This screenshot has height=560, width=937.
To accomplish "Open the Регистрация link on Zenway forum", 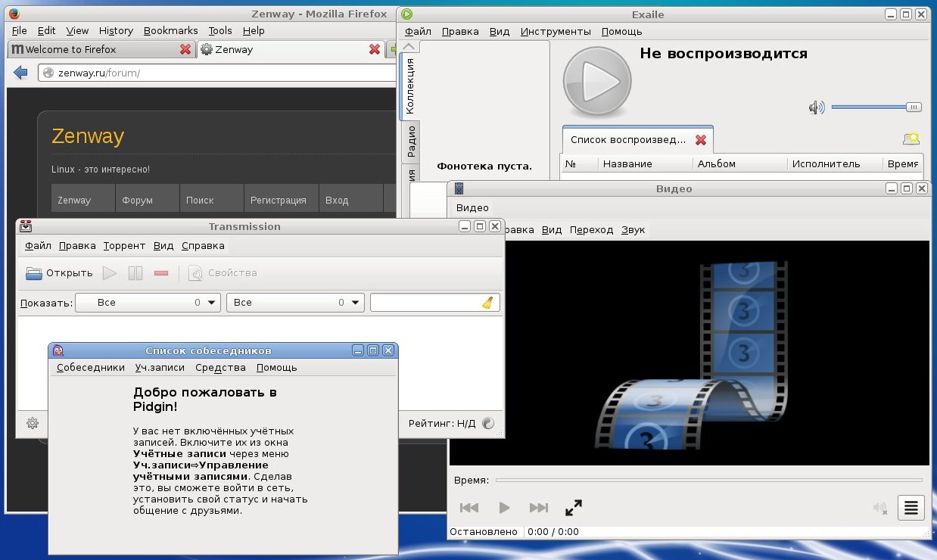I will tap(278, 200).
